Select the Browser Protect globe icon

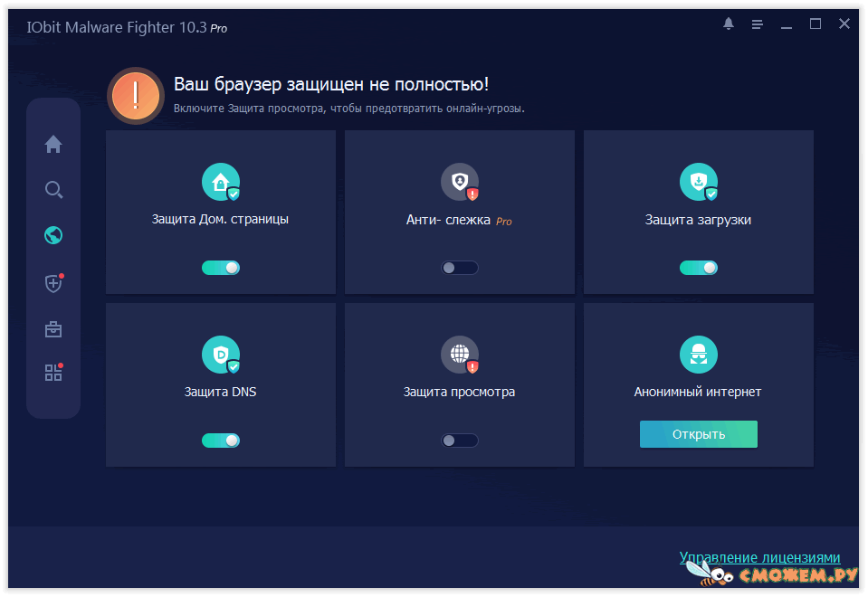(x=53, y=235)
